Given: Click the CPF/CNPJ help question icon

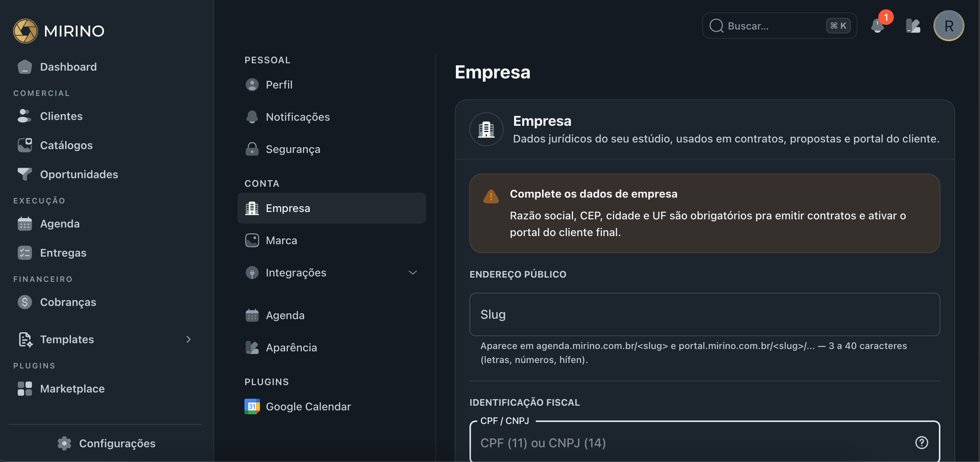Looking at the screenshot, I should coord(922,443).
